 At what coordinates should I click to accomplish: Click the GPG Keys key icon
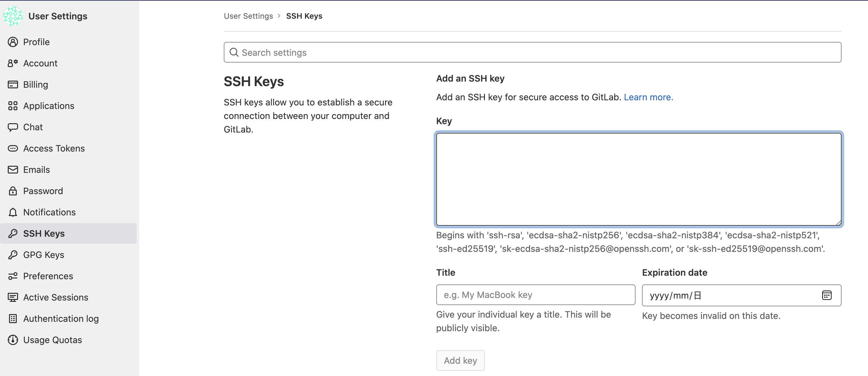13,254
